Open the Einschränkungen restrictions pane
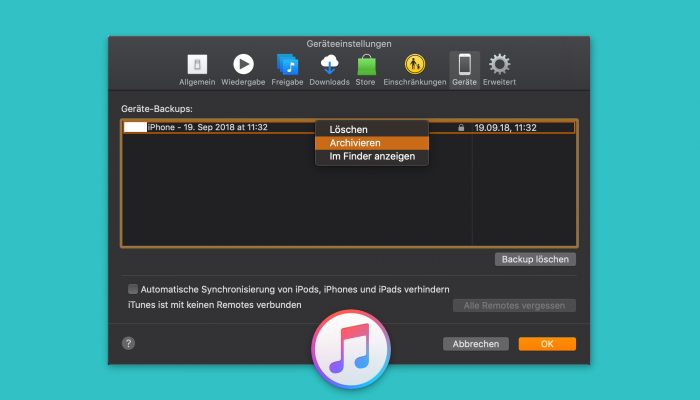 (415, 70)
